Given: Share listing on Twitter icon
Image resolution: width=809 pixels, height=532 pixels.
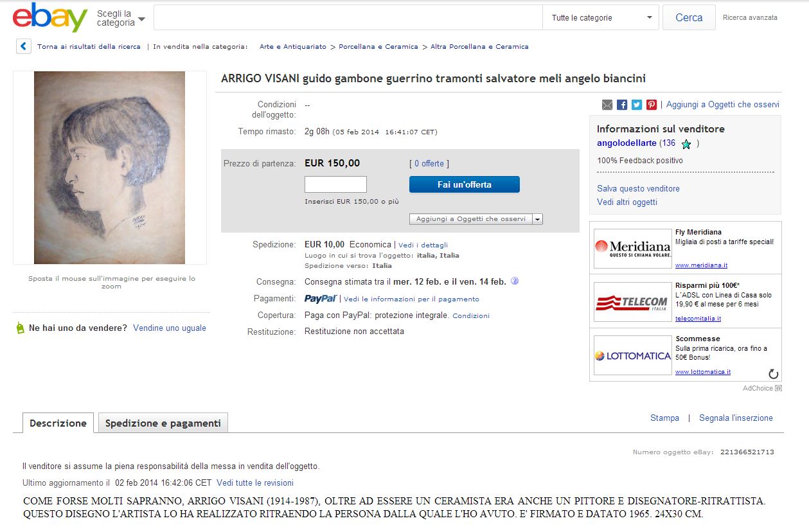Looking at the screenshot, I should 637,105.
